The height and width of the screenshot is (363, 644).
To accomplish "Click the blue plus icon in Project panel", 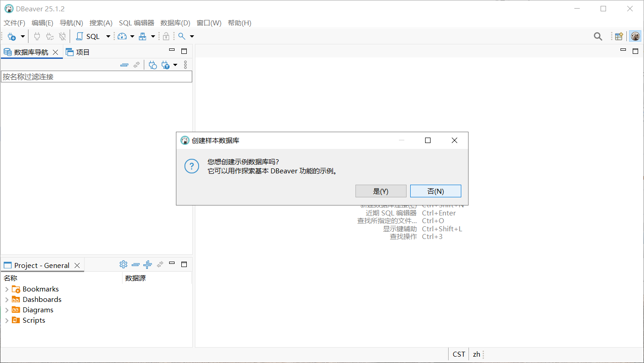I will 147,264.
